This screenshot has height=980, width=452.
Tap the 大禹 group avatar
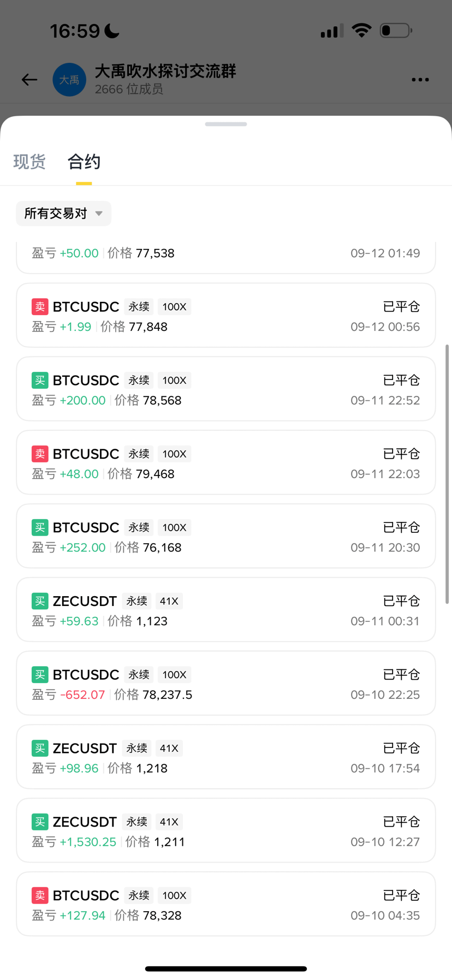tap(69, 80)
